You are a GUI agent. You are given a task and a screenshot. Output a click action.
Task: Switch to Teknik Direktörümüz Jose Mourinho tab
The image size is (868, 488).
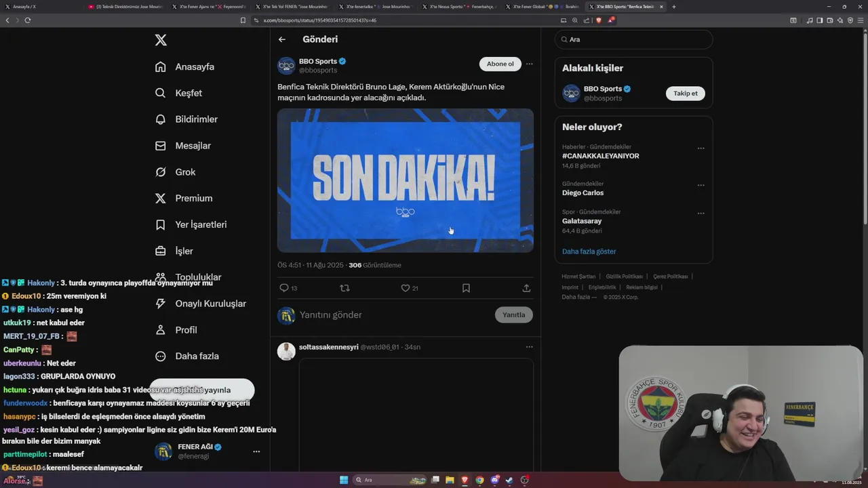(x=125, y=7)
